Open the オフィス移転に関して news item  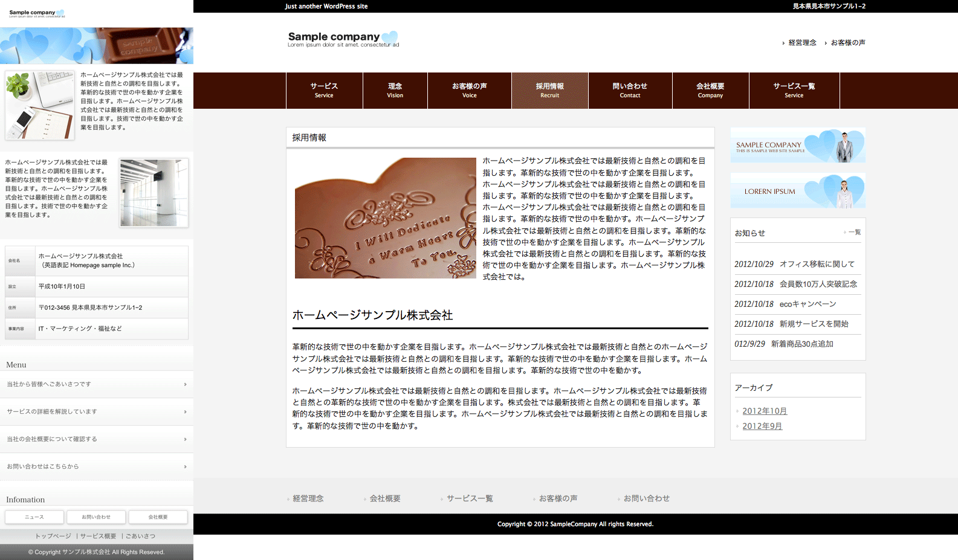[x=817, y=264]
